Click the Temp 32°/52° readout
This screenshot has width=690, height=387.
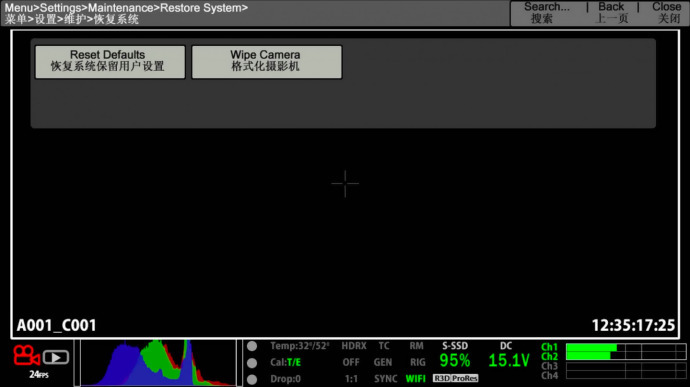[300, 346]
